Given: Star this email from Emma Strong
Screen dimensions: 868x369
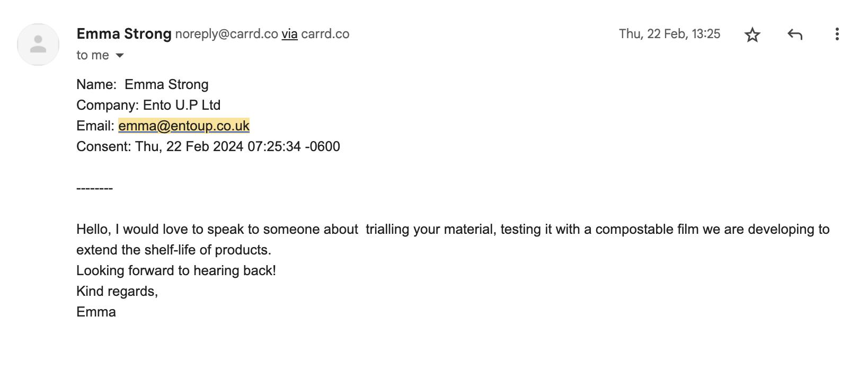Looking at the screenshot, I should coord(752,35).
